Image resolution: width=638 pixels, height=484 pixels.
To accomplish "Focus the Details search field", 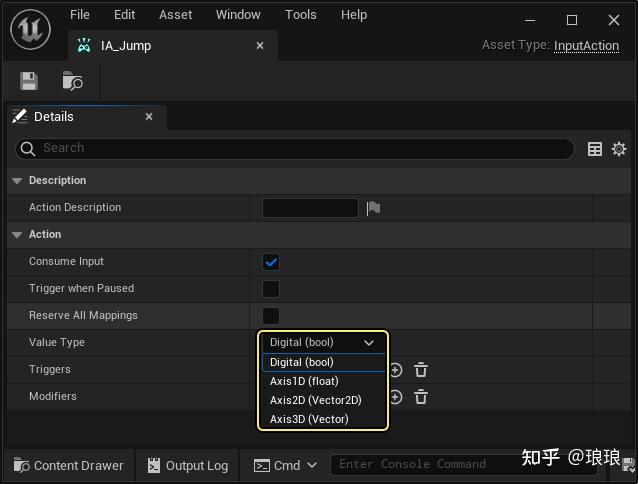I will click(x=295, y=148).
